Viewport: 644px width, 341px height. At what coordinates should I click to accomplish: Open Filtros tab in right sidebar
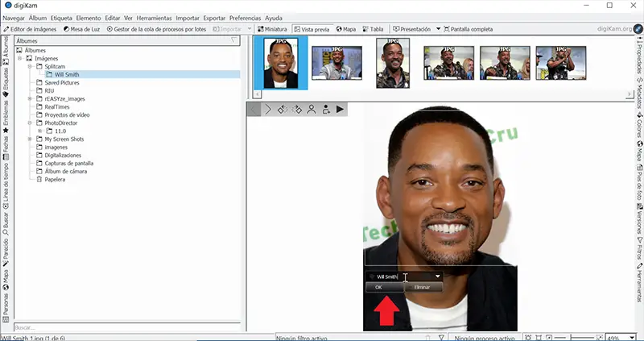click(x=639, y=247)
